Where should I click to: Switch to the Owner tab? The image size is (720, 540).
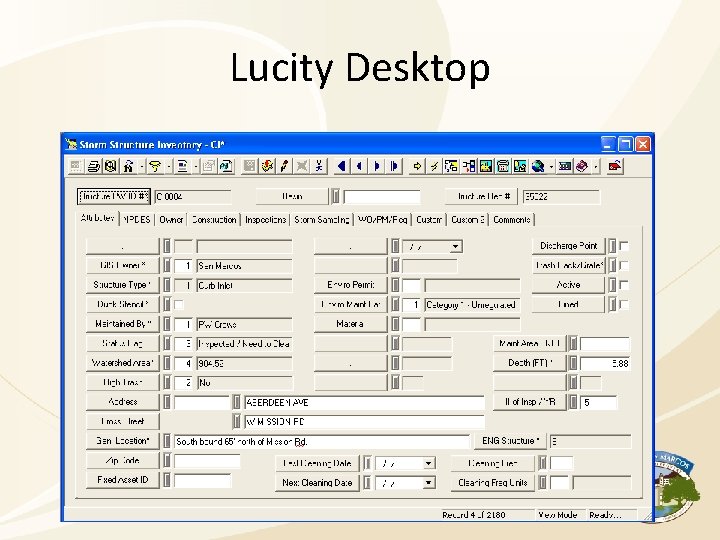(x=171, y=219)
